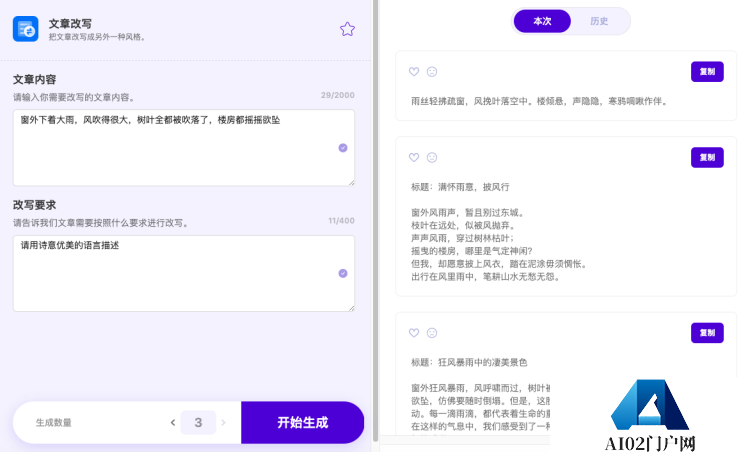Screen dimensions: 750x452
Task: Click the 29/2000 character counter
Action: [x=338, y=95]
